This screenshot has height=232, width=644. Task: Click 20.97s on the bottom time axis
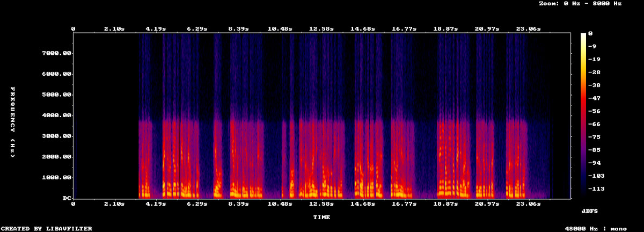(x=486, y=204)
